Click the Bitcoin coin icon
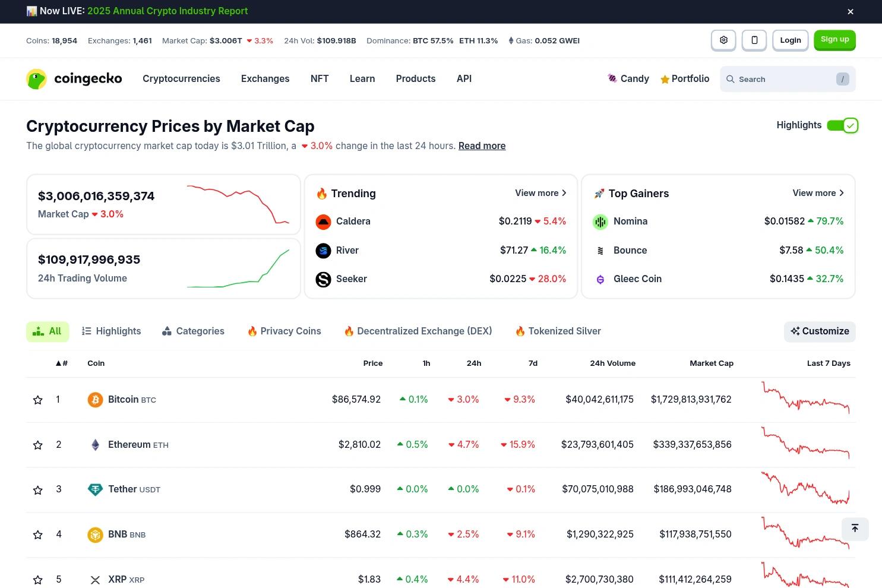Image resolution: width=882 pixels, height=588 pixels. click(95, 400)
